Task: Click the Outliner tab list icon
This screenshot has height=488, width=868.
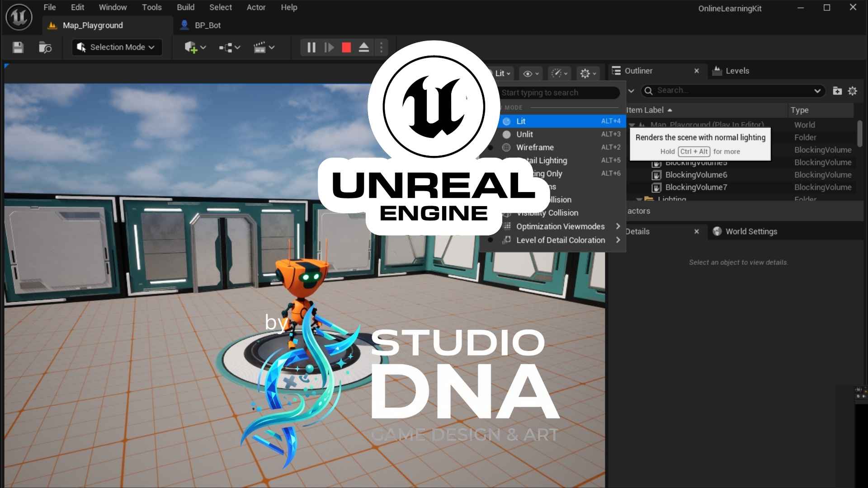Action: pos(616,71)
